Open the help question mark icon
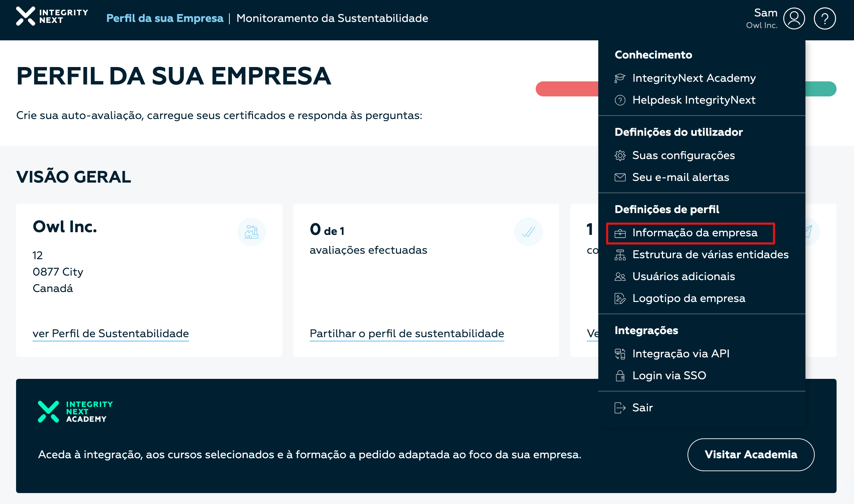Screen dimensions: 854x504 point(824,18)
